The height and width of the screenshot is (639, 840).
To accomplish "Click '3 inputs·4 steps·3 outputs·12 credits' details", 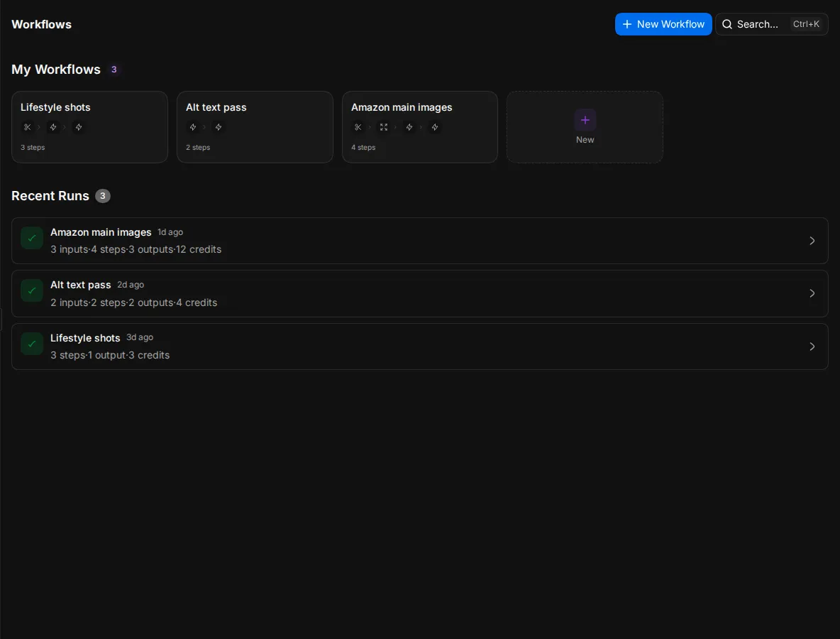I will (x=136, y=249).
